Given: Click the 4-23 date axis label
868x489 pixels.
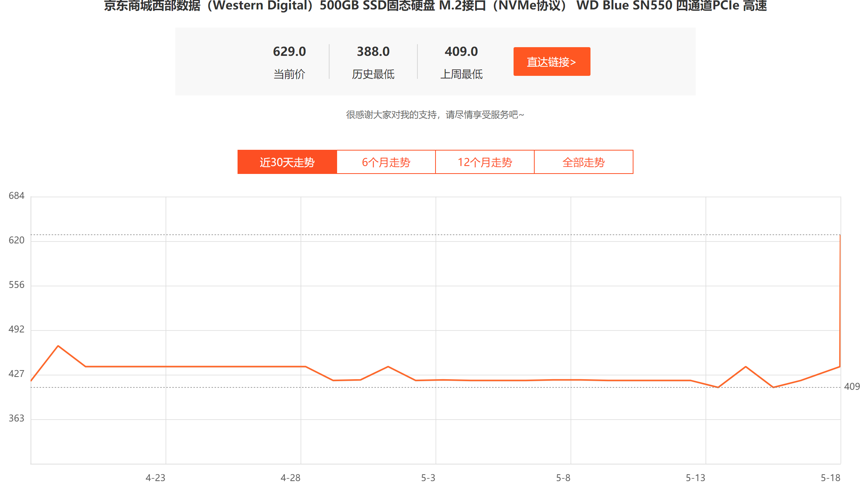Looking at the screenshot, I should (155, 478).
